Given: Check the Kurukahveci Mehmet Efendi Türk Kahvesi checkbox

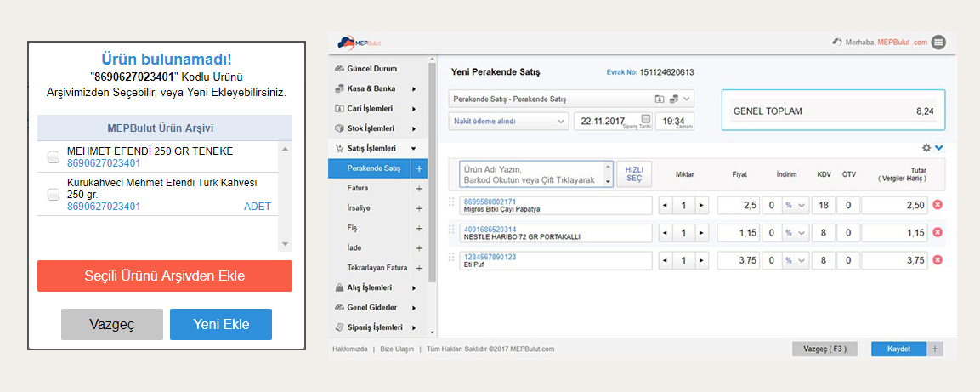Looking at the screenshot, I should (x=54, y=195).
